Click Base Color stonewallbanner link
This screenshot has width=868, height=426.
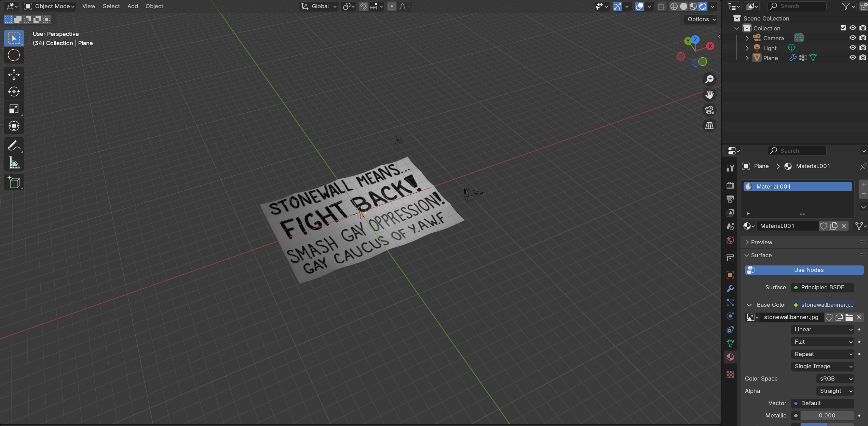822,305
